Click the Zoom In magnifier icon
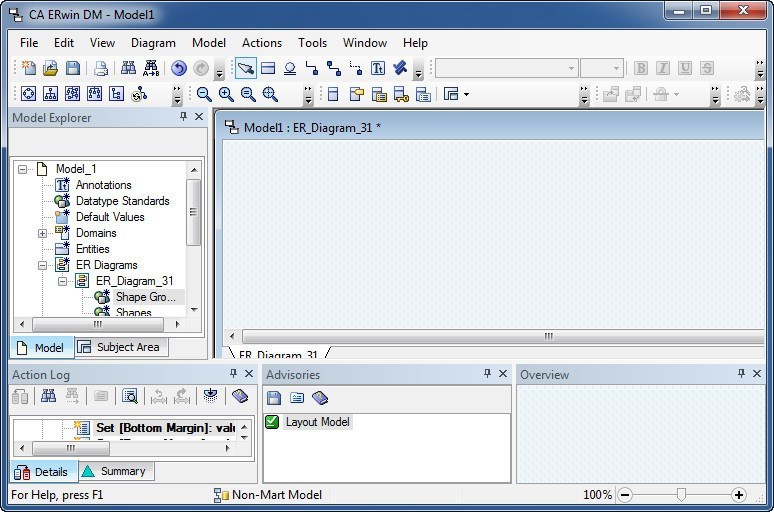774x512 pixels. (226, 94)
